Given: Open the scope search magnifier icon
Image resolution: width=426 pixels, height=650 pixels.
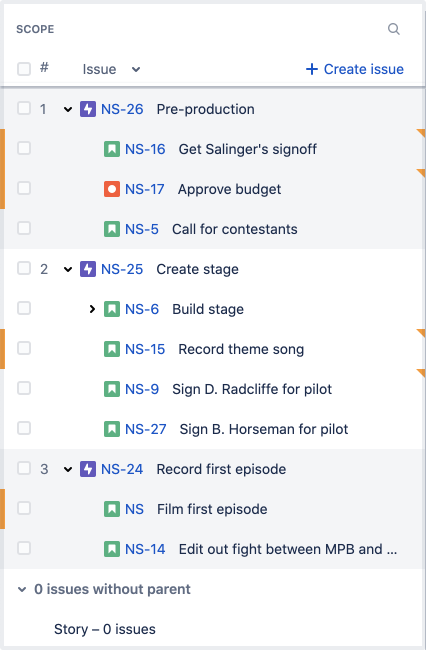Looking at the screenshot, I should click(394, 29).
